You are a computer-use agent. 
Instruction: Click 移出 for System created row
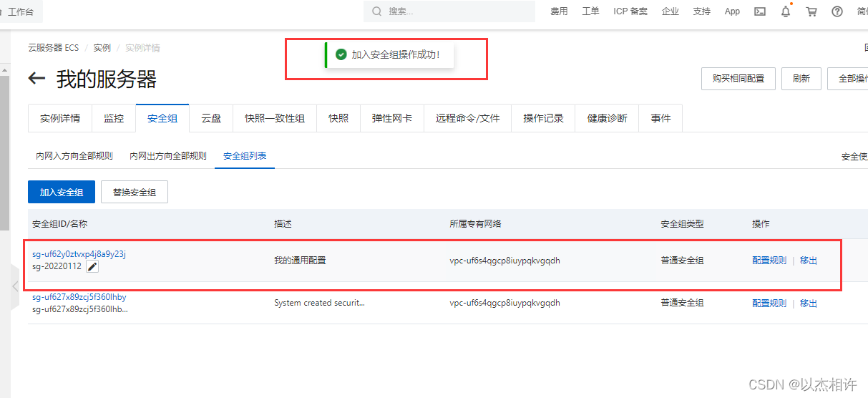click(809, 304)
